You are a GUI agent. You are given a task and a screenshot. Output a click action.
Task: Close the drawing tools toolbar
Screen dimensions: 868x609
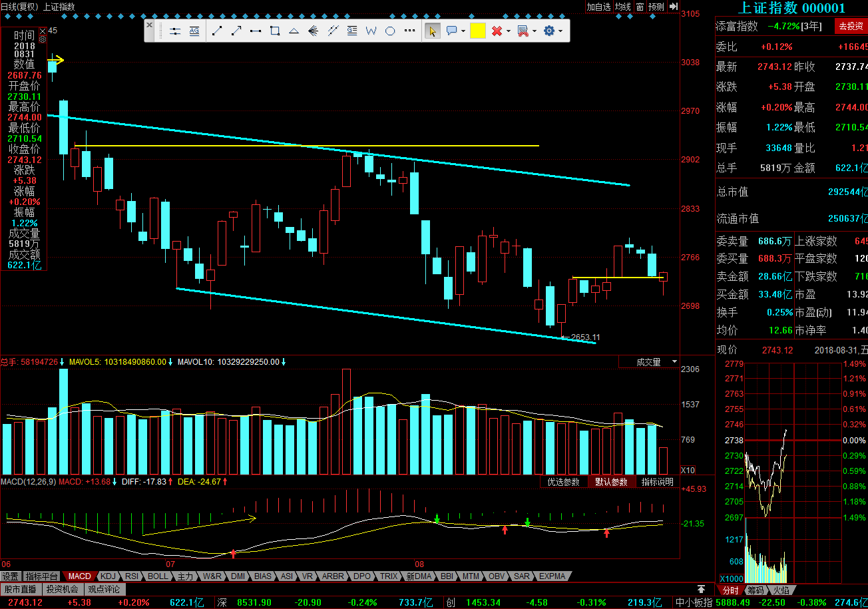[x=149, y=25]
